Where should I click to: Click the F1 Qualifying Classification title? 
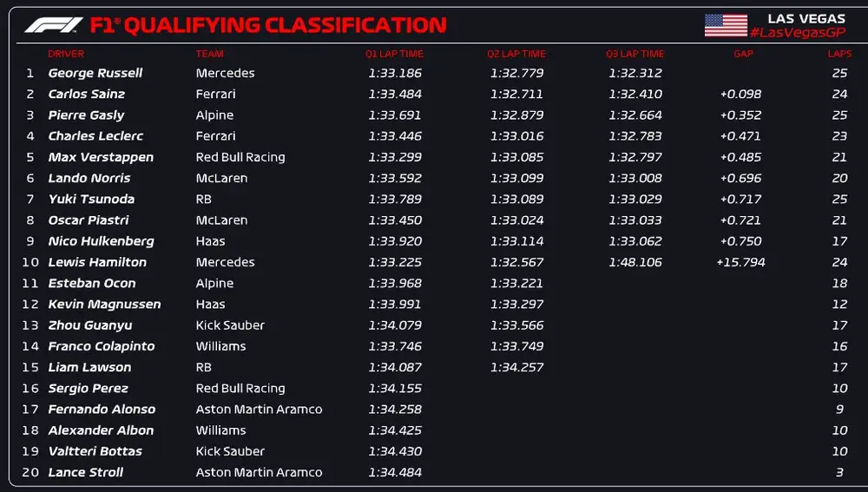pos(285,25)
